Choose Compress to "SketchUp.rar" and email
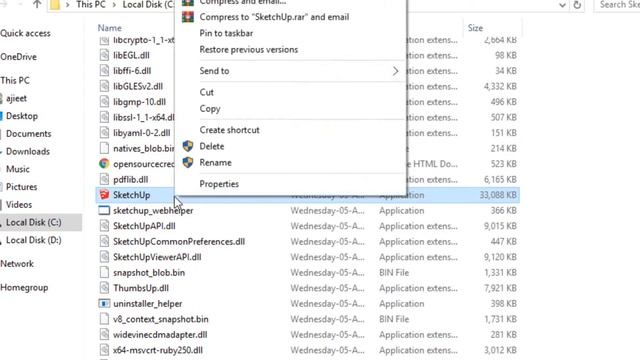Image resolution: width=640 pixels, height=360 pixels. point(274,17)
